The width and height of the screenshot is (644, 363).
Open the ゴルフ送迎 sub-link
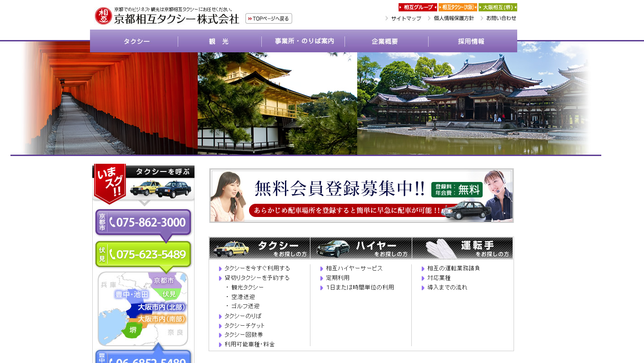click(x=245, y=307)
